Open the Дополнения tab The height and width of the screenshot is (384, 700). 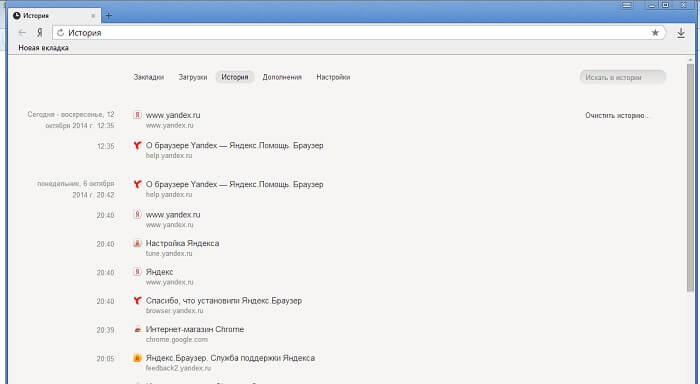coord(282,77)
